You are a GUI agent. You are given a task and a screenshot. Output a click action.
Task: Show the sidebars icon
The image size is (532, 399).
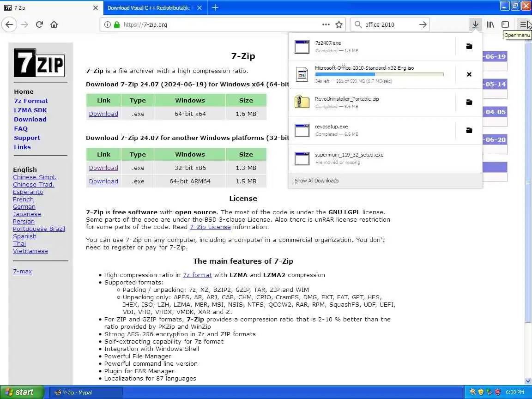(505, 24)
